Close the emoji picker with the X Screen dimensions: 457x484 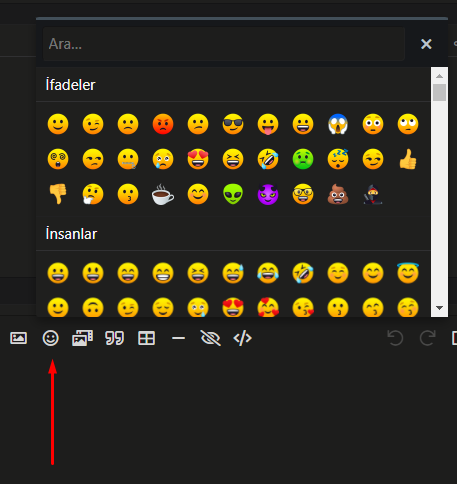coord(426,44)
